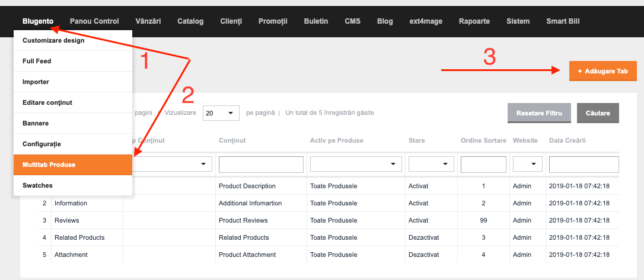Click the Data Creării filter field
The image size is (644, 280).
(x=584, y=165)
